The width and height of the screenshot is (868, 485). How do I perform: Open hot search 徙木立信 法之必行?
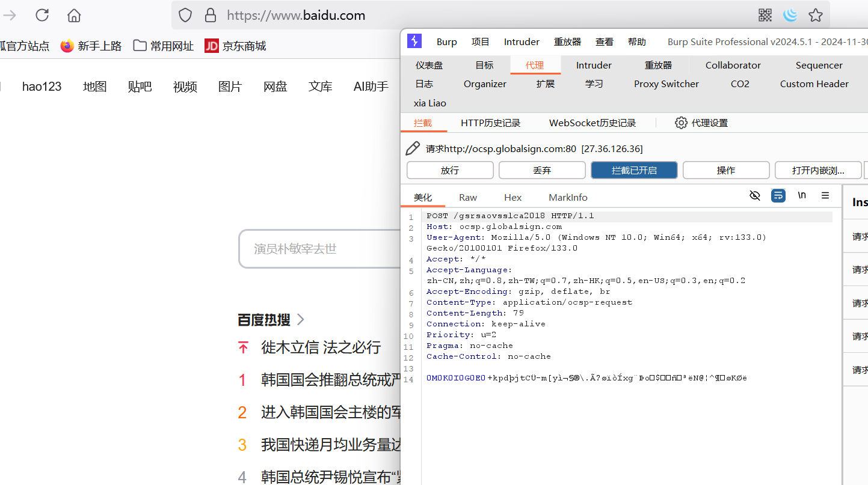[321, 347]
